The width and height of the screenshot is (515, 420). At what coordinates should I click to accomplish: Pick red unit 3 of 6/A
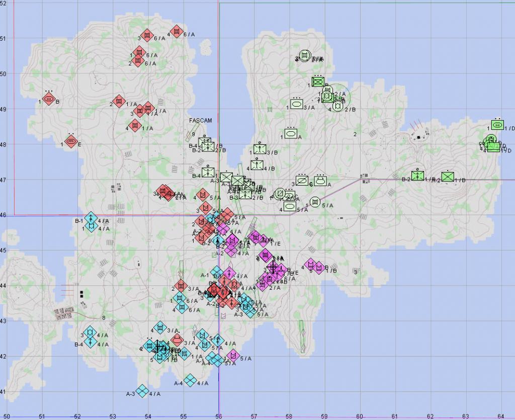(147, 36)
